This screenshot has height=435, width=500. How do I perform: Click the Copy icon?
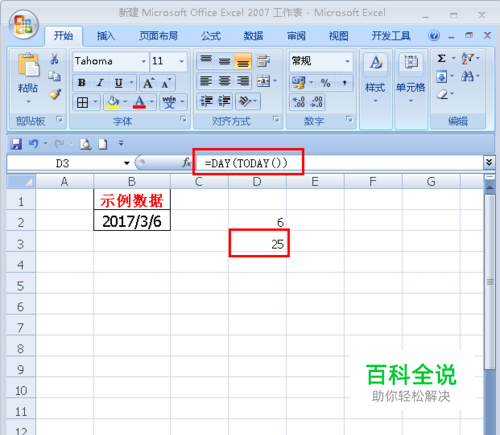coord(54,77)
